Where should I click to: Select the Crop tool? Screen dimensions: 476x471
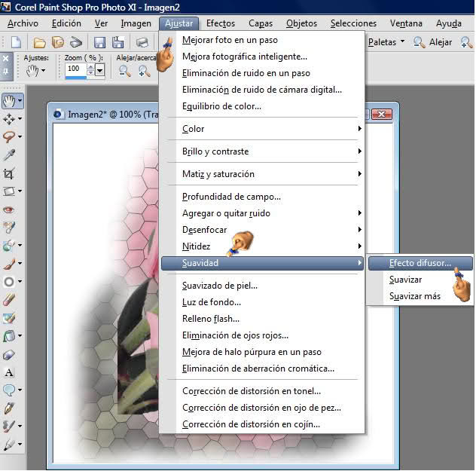(9, 173)
